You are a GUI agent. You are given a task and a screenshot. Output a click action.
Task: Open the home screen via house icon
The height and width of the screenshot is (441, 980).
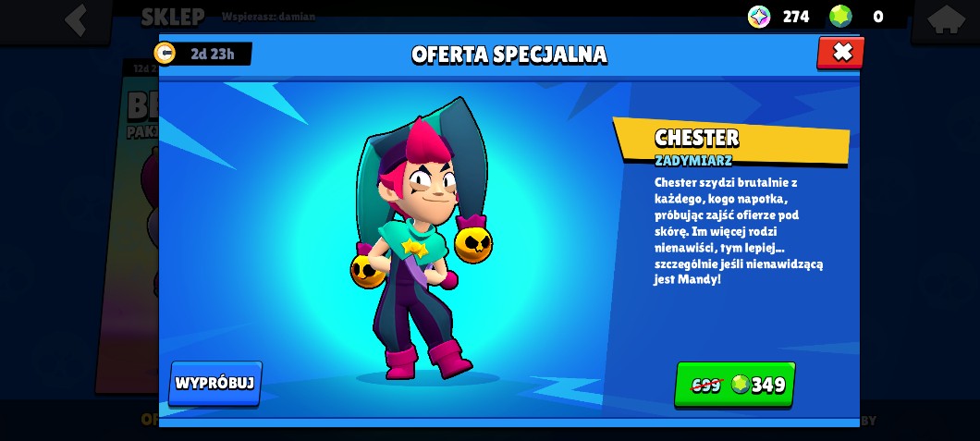click(946, 20)
